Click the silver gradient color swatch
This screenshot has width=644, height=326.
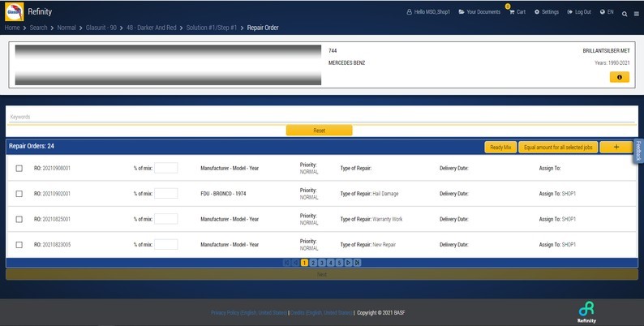point(168,65)
